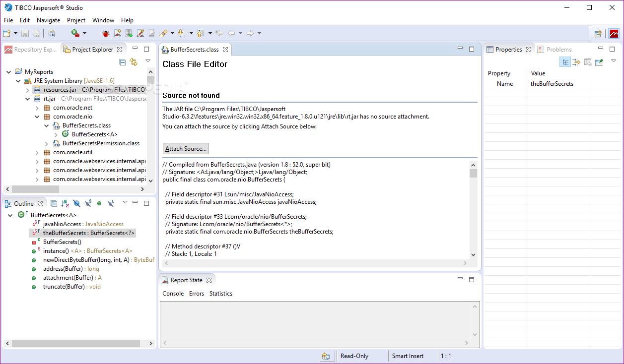Toggle Hide Non-Public Members green dot

[99, 203]
